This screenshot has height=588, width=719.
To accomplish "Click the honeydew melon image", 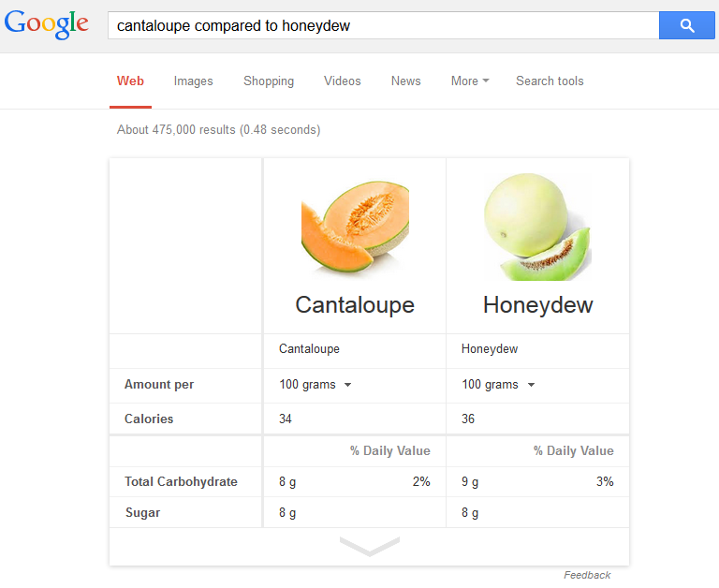I will pos(537,227).
